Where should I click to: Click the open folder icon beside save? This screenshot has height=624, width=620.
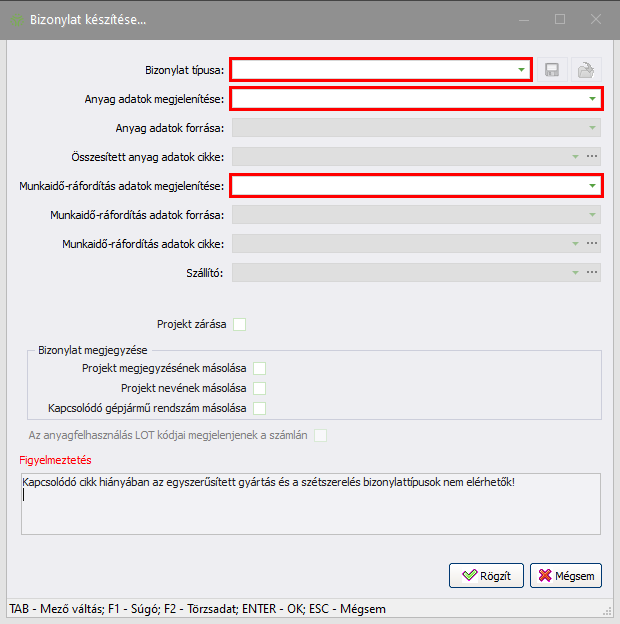point(587,69)
